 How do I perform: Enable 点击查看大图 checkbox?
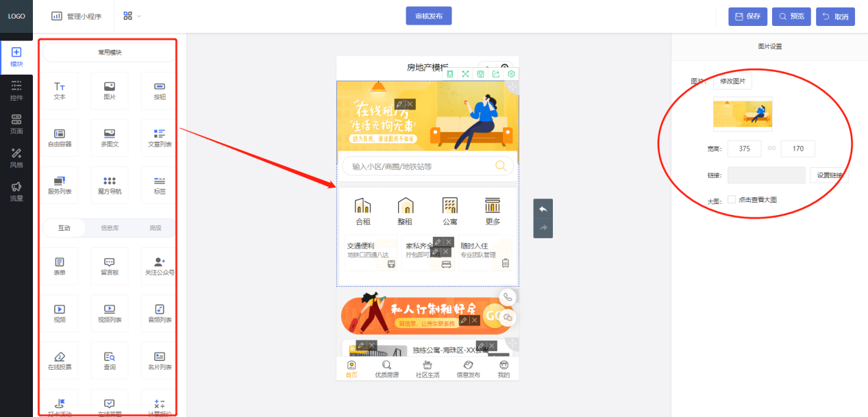coord(732,200)
